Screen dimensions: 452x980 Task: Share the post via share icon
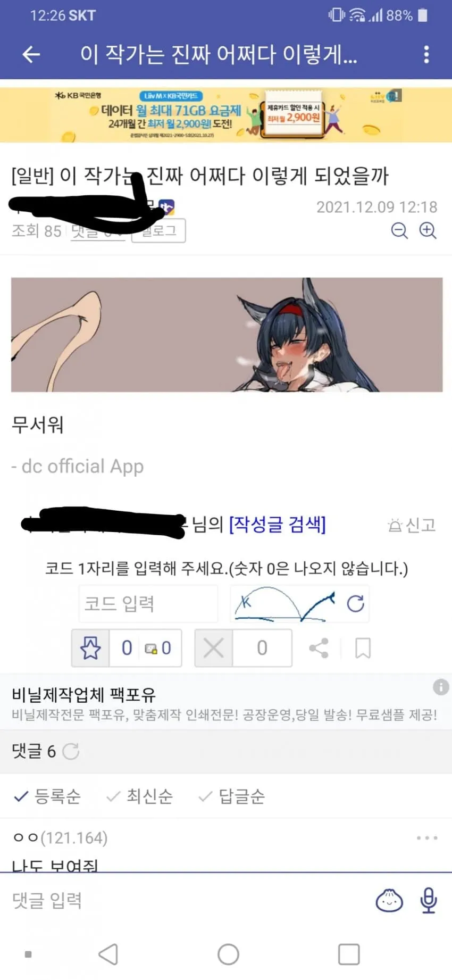pyautogui.click(x=319, y=648)
